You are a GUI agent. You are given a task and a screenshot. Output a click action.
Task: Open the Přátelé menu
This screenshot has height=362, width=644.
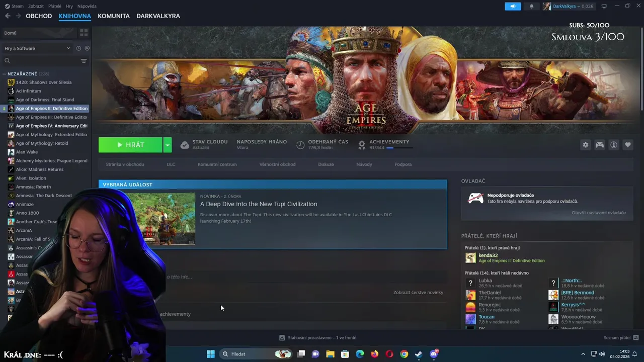(55, 6)
